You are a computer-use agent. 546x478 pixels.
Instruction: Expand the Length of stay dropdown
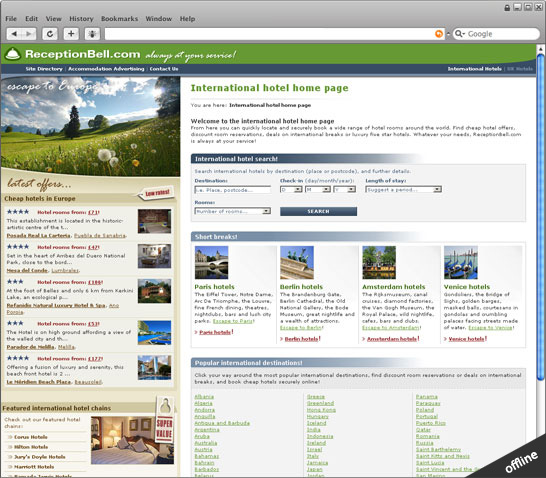[404, 189]
